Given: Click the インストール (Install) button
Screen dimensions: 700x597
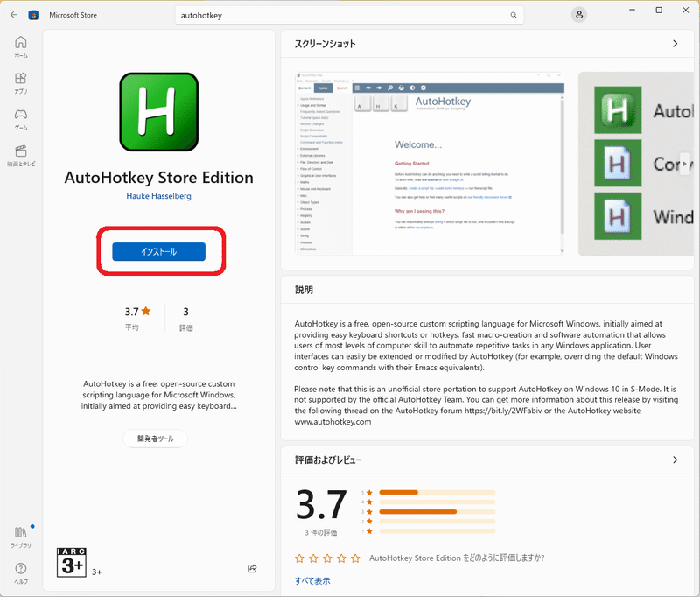Looking at the screenshot, I should 159,251.
